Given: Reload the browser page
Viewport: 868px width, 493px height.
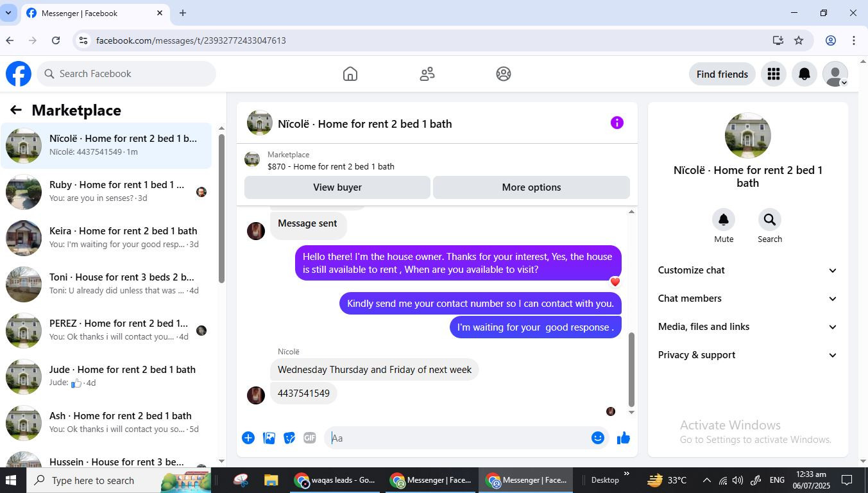Looking at the screenshot, I should 56,40.
